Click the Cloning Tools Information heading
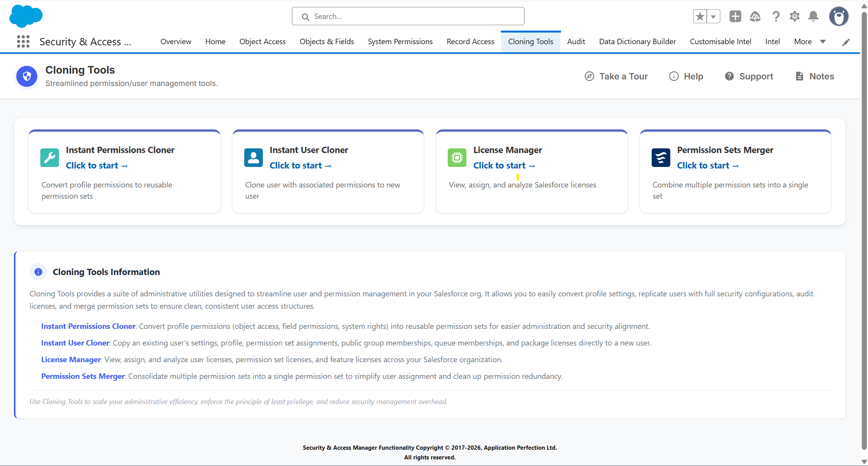 point(106,272)
